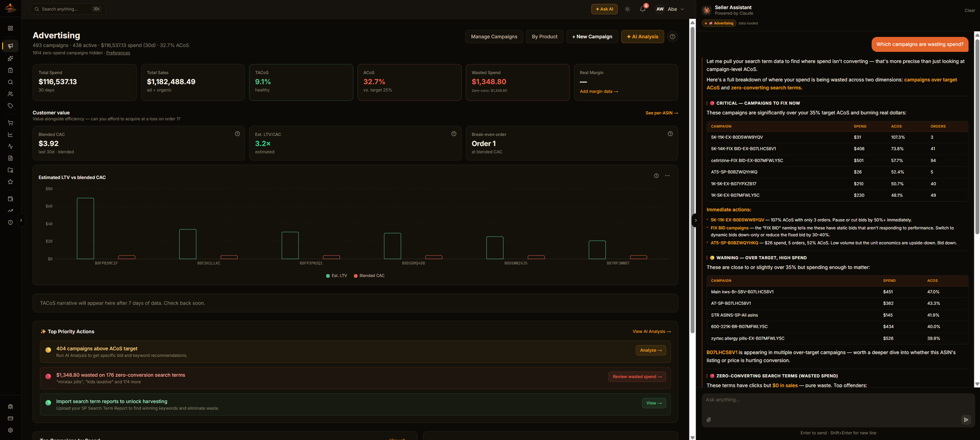This screenshot has height=440, width=980.
Task: Click the Advertising page help question icon
Action: pyautogui.click(x=673, y=37)
